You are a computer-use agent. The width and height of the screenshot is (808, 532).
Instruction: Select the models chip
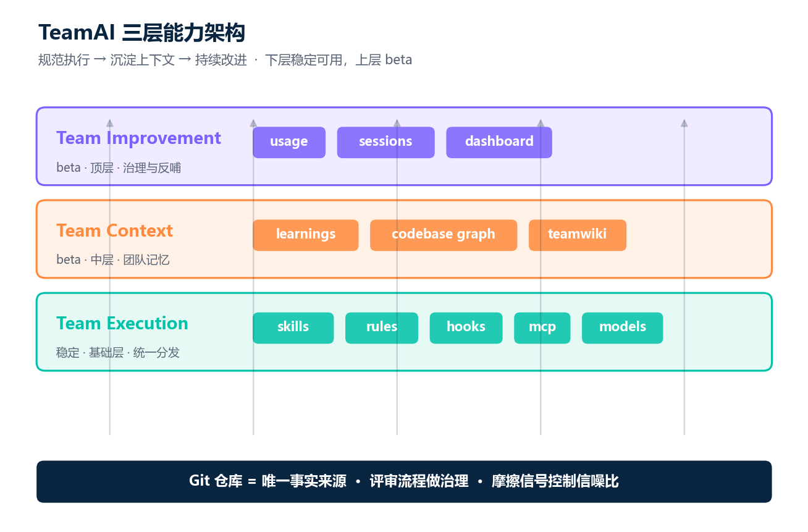pos(623,327)
